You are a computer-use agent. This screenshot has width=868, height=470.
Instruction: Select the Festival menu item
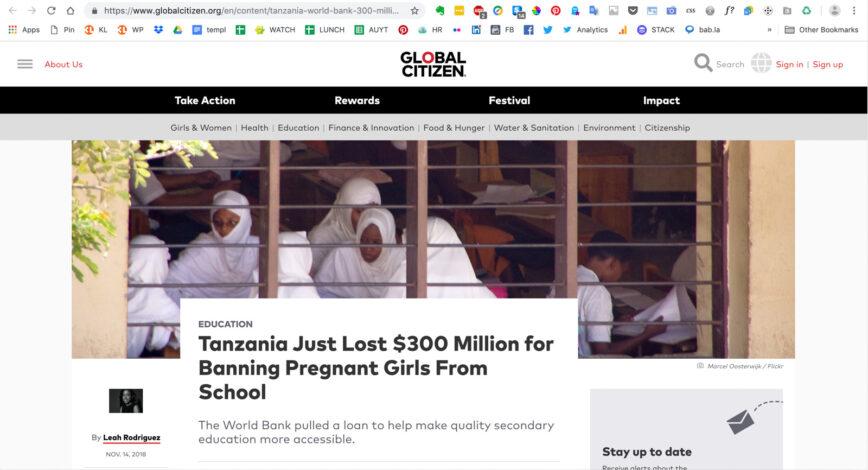(509, 100)
